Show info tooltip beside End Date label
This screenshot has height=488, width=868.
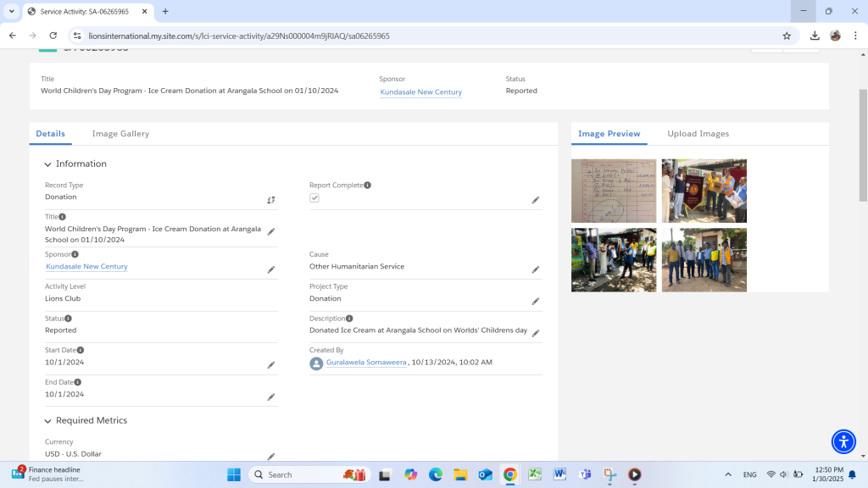tap(78, 382)
